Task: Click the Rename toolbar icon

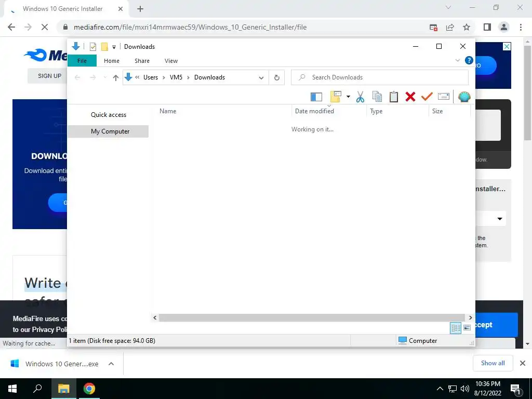Action: point(444,97)
